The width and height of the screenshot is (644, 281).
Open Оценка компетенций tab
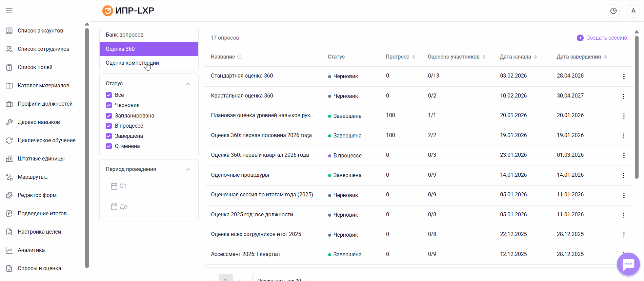[x=132, y=63]
